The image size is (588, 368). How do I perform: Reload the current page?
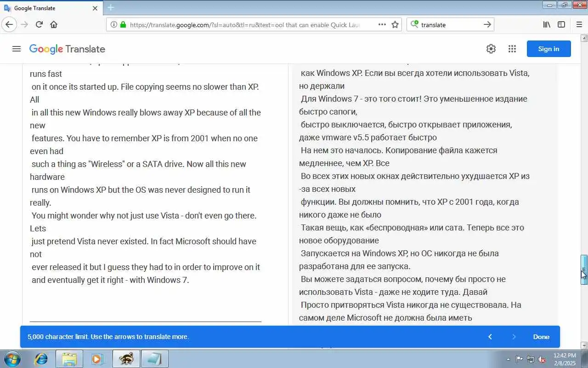pos(39,24)
